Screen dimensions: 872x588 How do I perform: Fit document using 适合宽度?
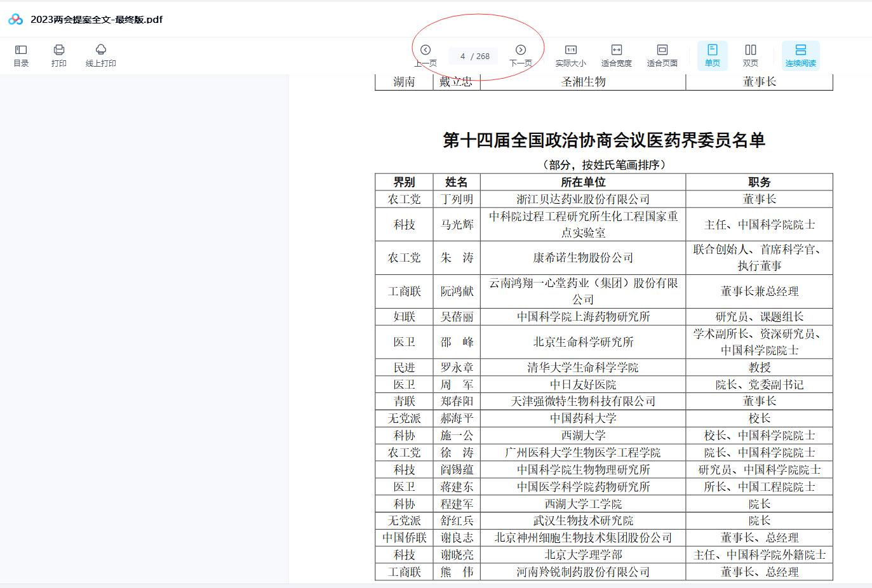point(616,55)
